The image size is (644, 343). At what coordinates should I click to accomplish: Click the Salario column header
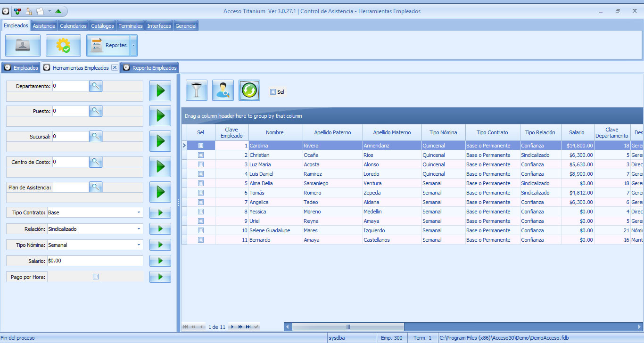coord(577,132)
